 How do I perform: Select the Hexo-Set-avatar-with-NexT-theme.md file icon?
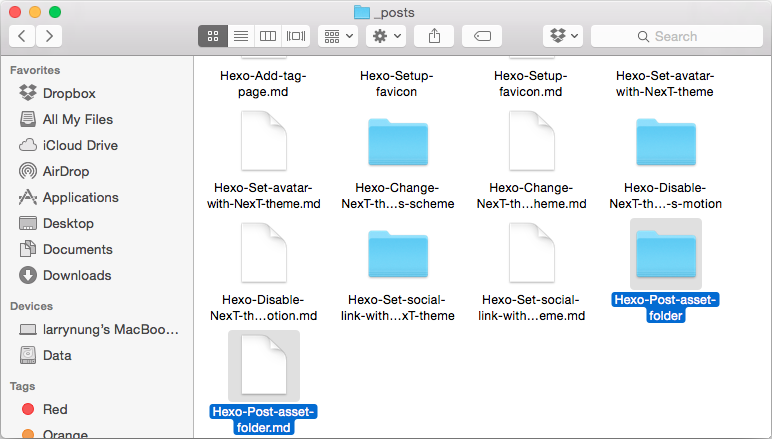click(264, 141)
